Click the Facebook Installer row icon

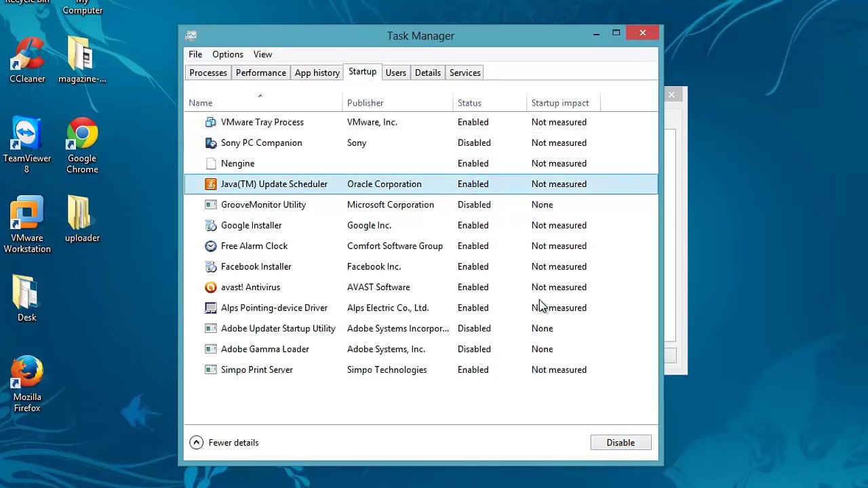click(x=211, y=267)
